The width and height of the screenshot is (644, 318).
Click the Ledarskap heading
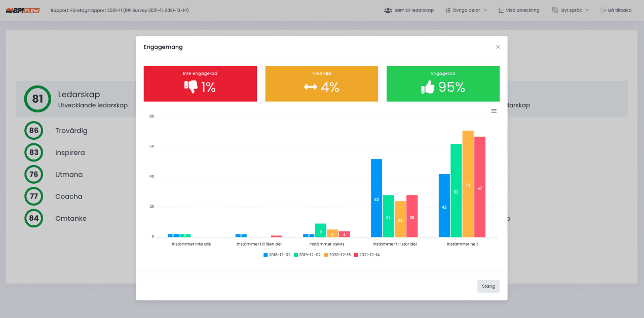(x=79, y=95)
